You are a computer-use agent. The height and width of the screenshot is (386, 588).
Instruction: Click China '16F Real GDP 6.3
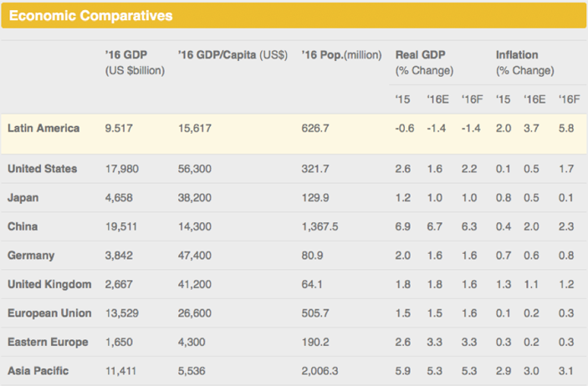pyautogui.click(x=469, y=226)
